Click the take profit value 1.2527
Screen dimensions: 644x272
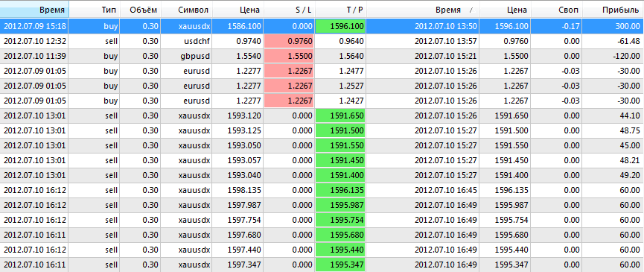point(351,86)
